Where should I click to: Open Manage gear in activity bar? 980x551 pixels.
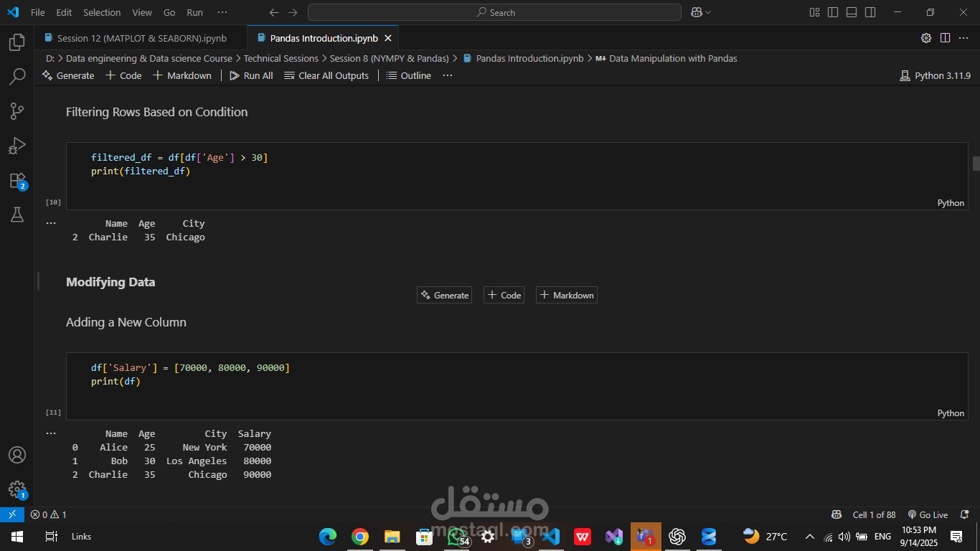pos(17,489)
